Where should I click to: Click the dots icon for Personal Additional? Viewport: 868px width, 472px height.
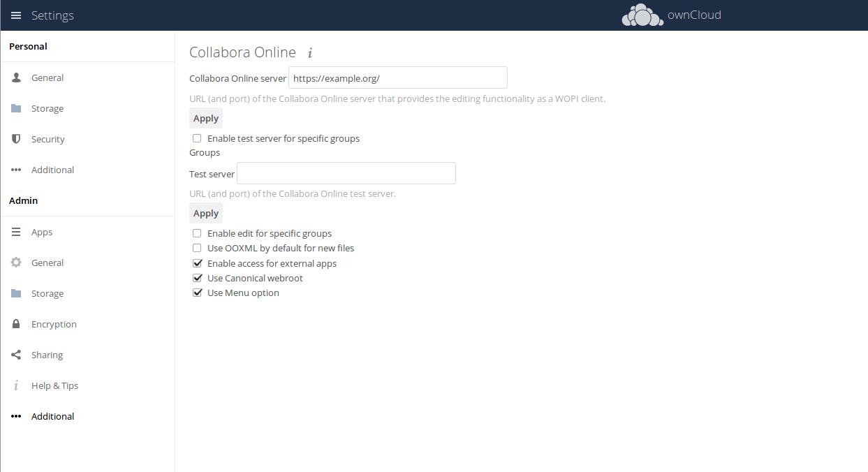coord(16,170)
